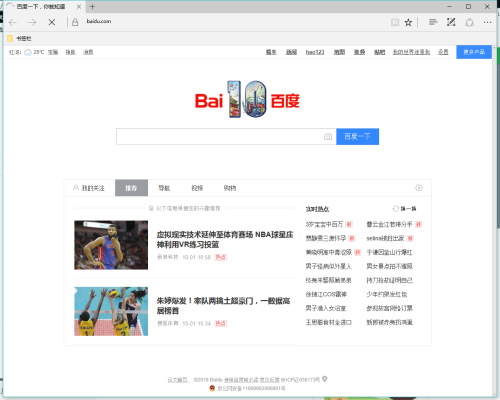Image resolution: width=500 pixels, height=400 pixels.
Task: Click the Baidu logo image
Action: tap(247, 99)
